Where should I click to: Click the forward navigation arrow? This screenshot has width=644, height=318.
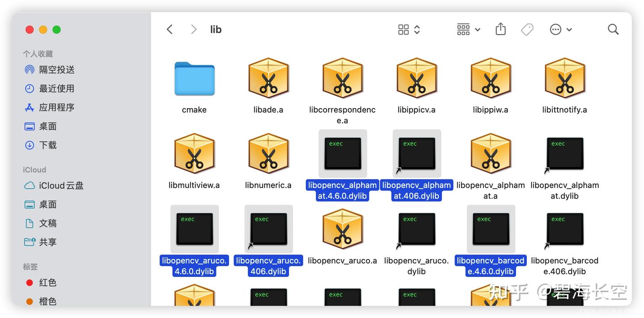coord(193,29)
